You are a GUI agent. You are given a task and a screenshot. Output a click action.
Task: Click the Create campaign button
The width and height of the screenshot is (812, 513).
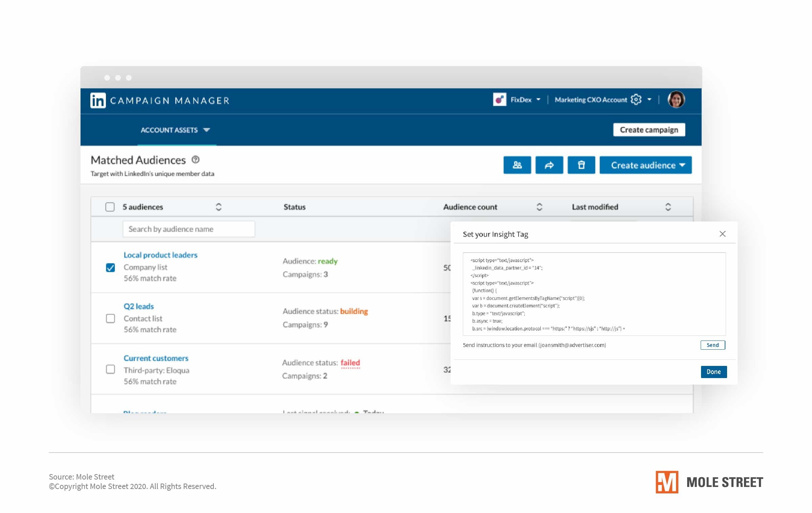[x=649, y=130]
